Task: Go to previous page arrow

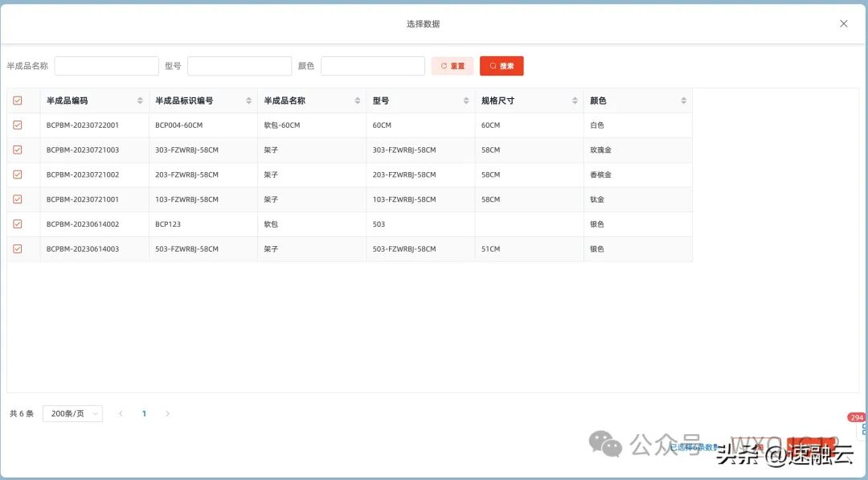Action: tap(121, 413)
